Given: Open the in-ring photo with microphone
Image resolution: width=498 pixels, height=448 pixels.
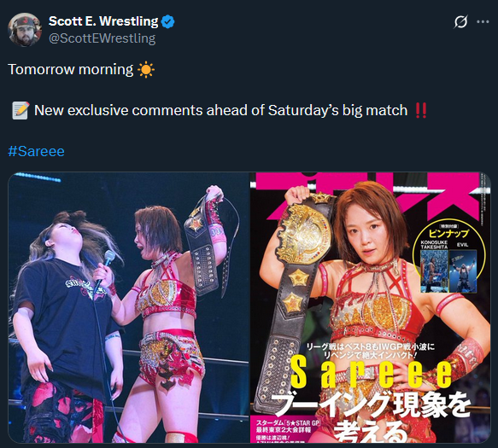Looking at the screenshot, I should (x=128, y=307).
